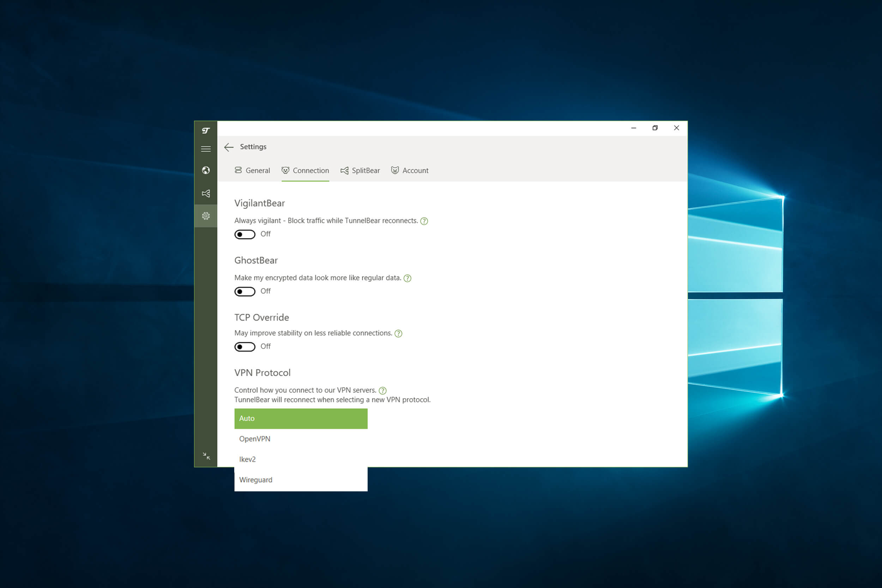Enable the TCP Override toggle
This screenshot has width=882, height=588.
point(244,347)
